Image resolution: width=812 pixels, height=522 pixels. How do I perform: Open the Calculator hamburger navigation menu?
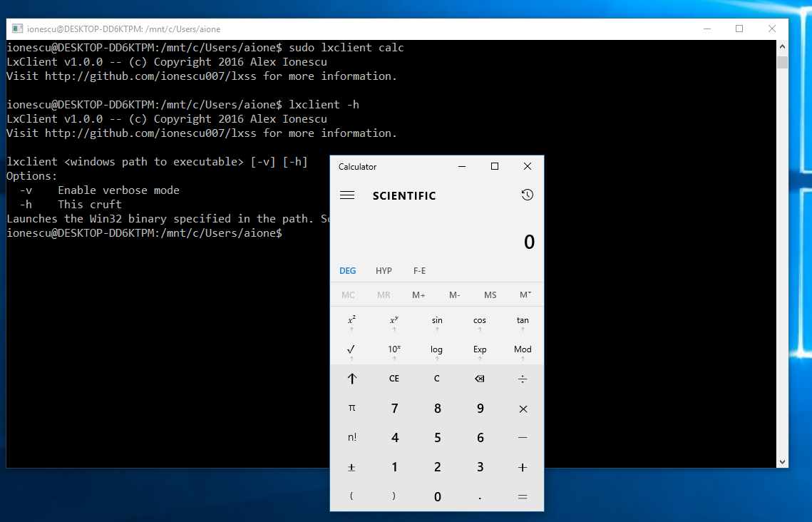(347, 195)
